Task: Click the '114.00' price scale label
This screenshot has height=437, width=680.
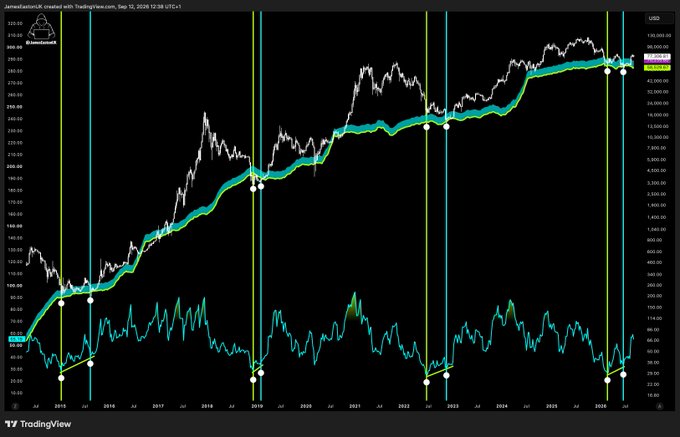Action: 653,318
